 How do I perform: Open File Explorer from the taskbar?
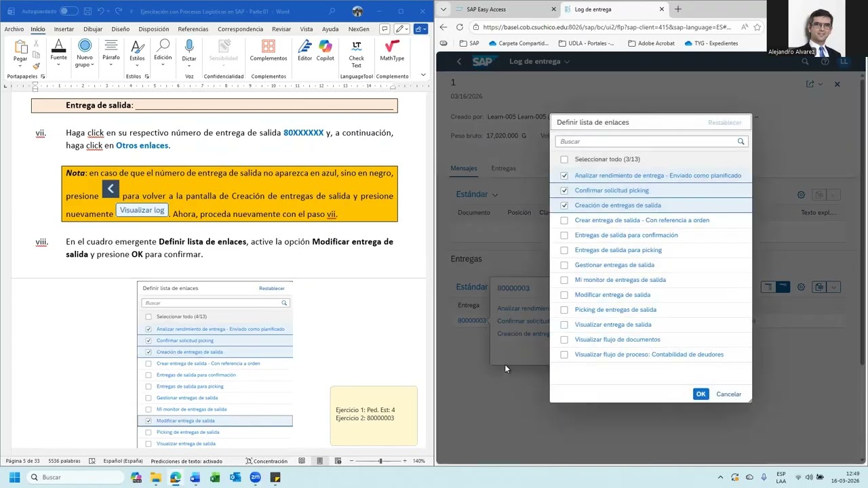click(156, 477)
